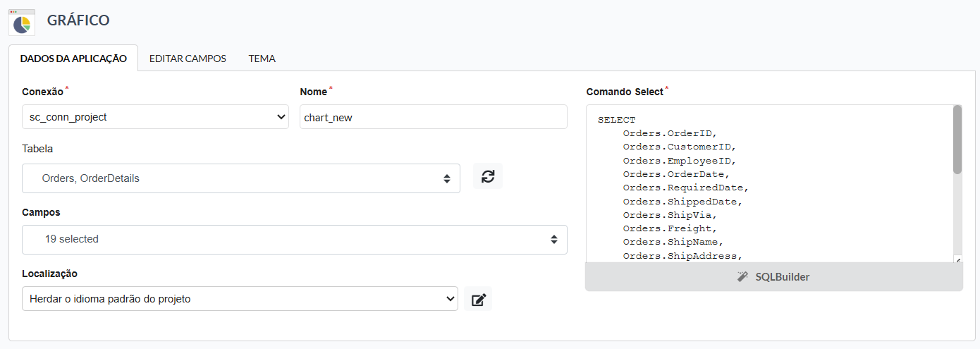Click the Orders.ShippedDate line in SQL
Image resolution: width=980 pixels, height=349 pixels.
pos(682,202)
